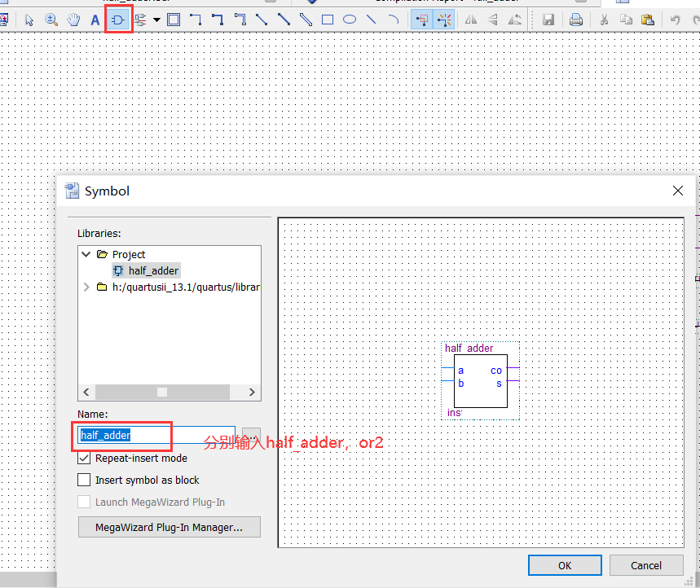Select the diagonal bus tool
700x588 pixels.
click(284, 20)
